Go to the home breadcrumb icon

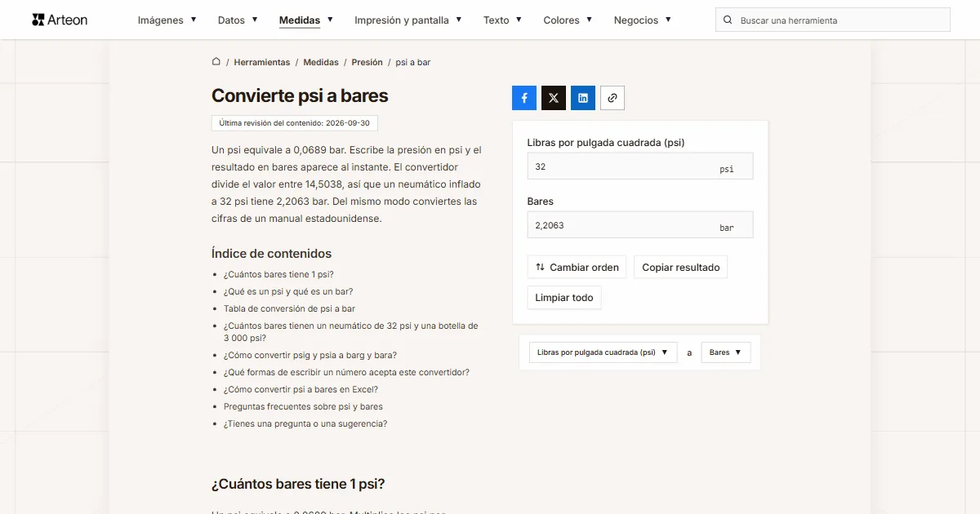tap(216, 62)
